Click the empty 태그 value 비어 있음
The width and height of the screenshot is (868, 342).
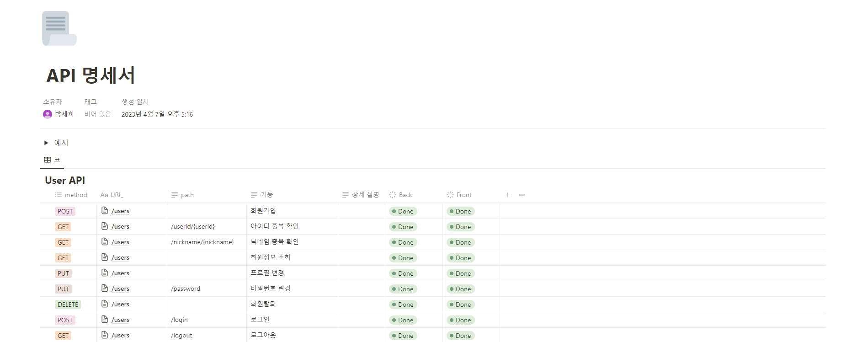[98, 114]
